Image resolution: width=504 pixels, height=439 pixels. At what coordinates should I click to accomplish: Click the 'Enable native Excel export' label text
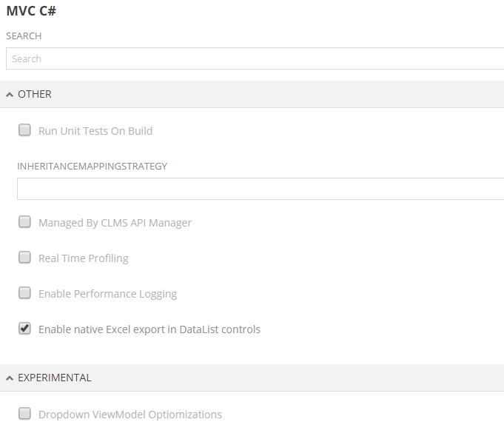[x=149, y=329]
